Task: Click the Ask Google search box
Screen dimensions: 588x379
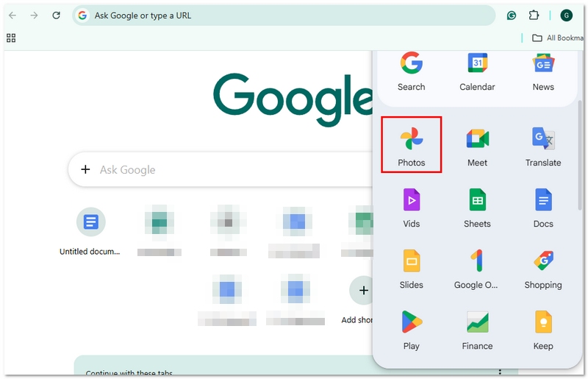Action: [x=221, y=169]
